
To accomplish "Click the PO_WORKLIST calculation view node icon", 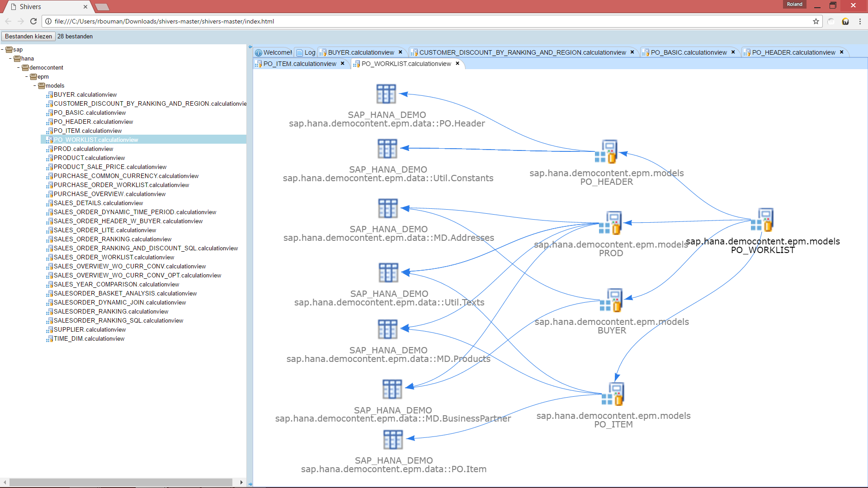I will coord(763,220).
